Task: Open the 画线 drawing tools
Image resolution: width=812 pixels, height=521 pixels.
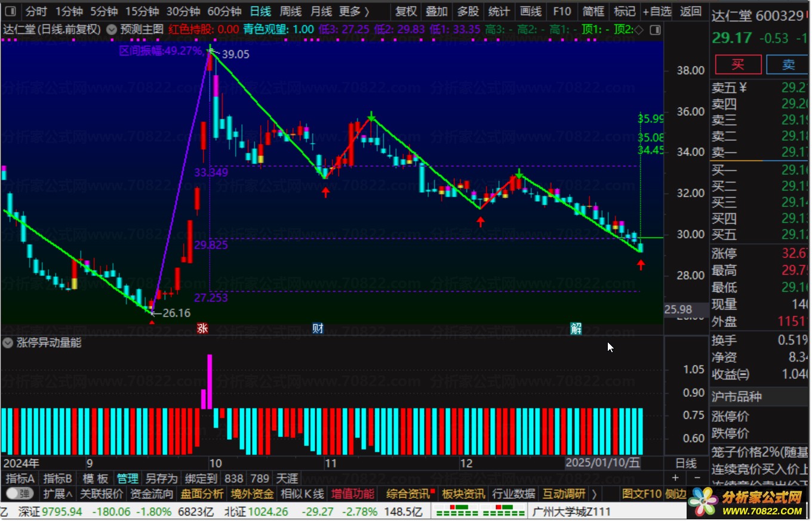Action: click(530, 11)
